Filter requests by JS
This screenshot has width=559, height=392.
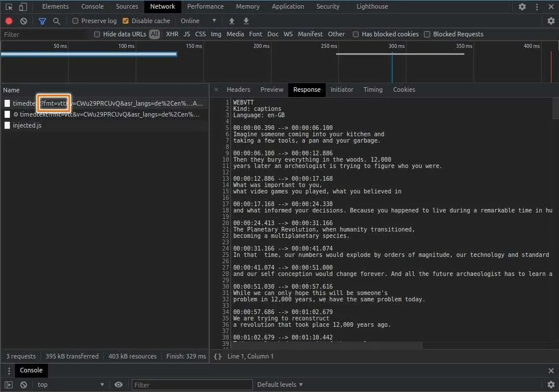click(x=187, y=34)
